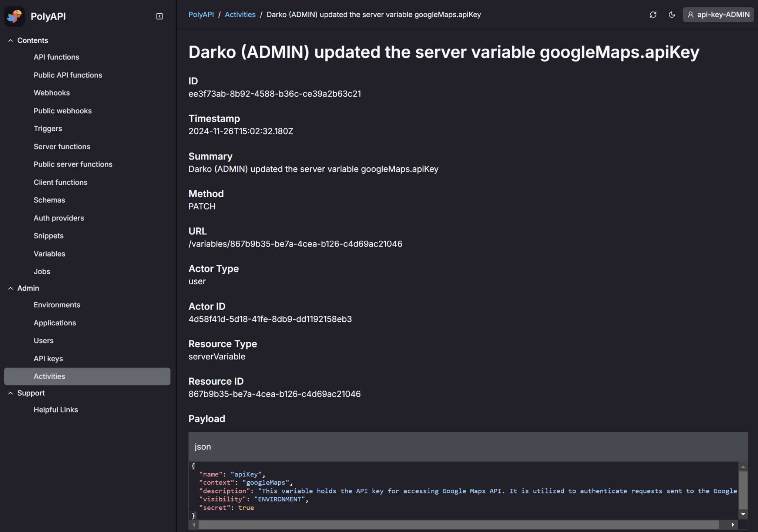This screenshot has height=532, width=758.
Task: Click PolyAPI breadcrumb link
Action: (x=201, y=14)
